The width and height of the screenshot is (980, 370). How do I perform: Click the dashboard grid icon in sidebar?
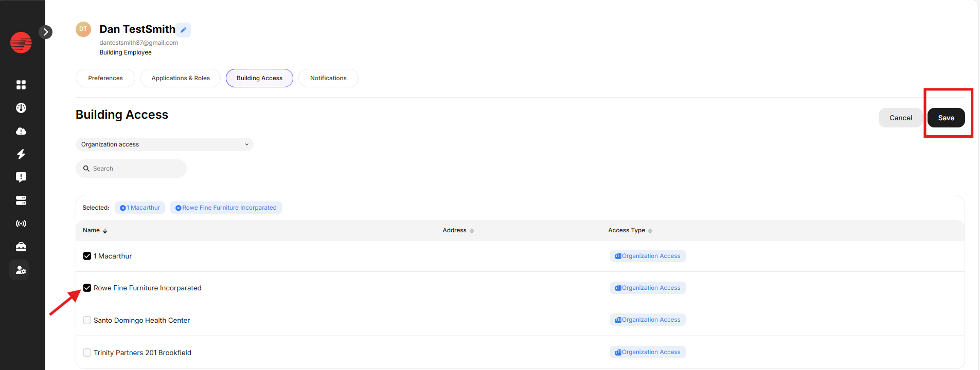click(x=21, y=85)
